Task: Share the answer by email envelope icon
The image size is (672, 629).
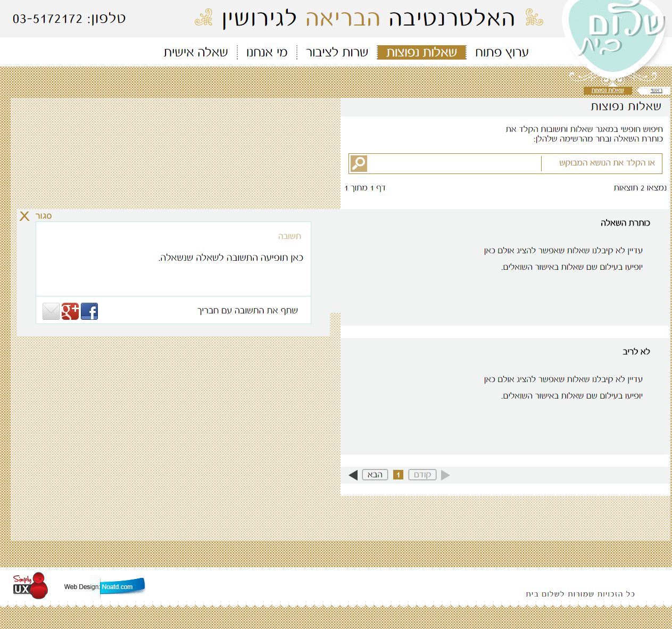Action: point(51,311)
